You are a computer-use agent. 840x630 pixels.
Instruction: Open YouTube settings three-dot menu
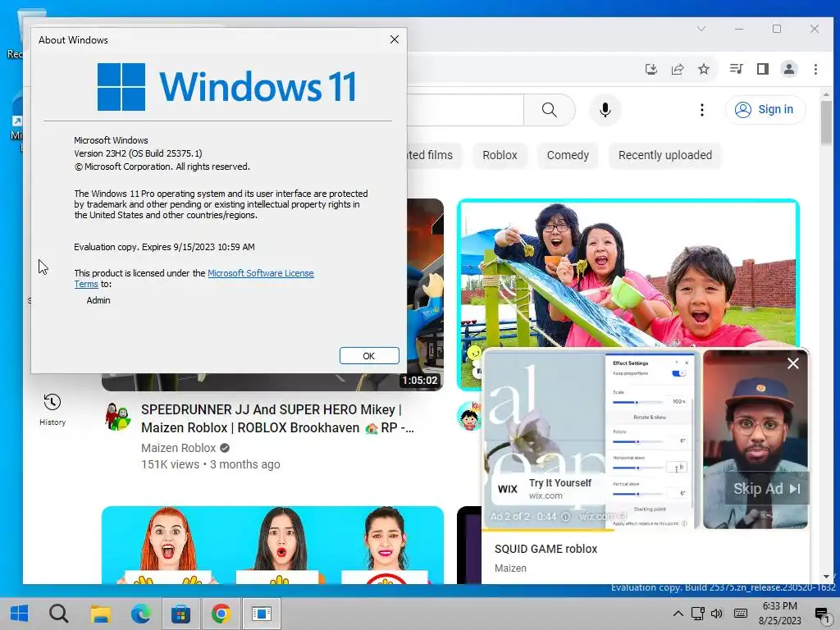(702, 110)
